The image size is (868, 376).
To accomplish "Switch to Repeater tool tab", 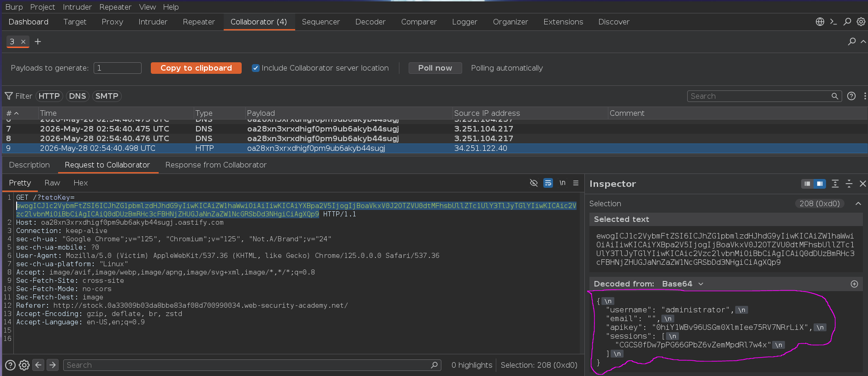I will click(199, 22).
